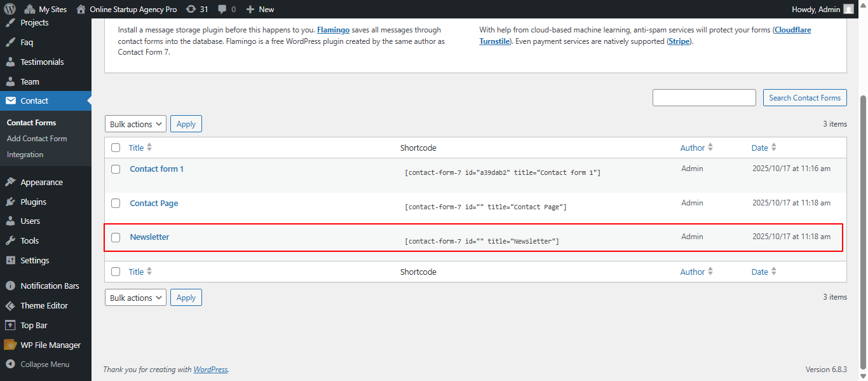Open the WP File Manager sidebar icon
This screenshot has height=381, width=868.
tap(11, 344)
